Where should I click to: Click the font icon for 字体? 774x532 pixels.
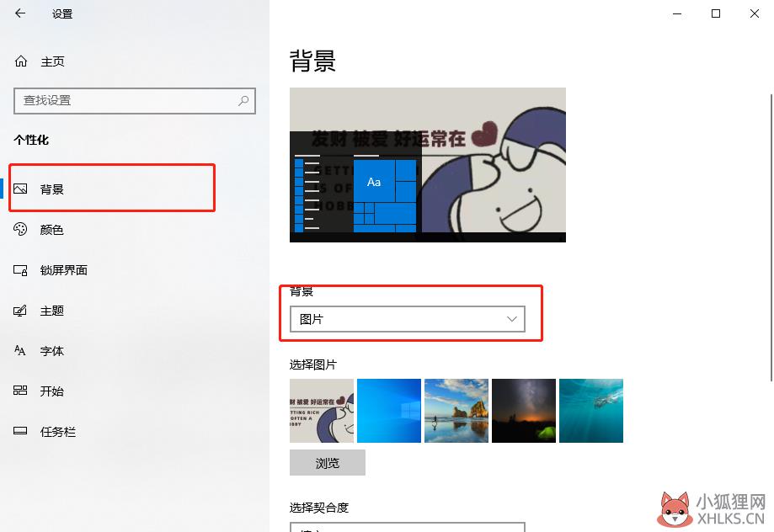click(19, 350)
